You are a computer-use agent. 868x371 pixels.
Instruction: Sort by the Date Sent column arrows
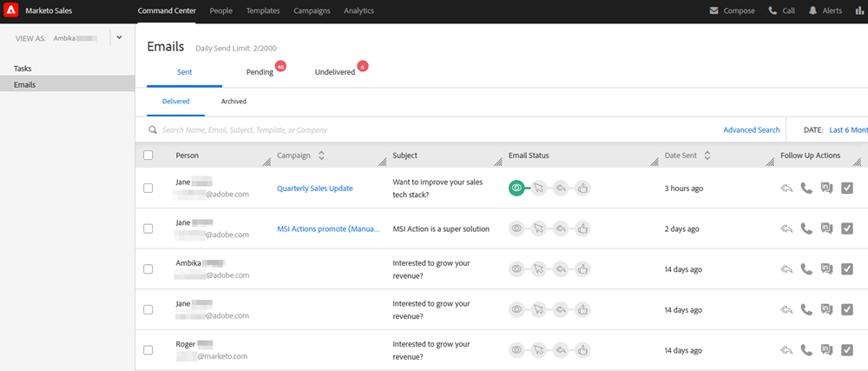(x=707, y=156)
